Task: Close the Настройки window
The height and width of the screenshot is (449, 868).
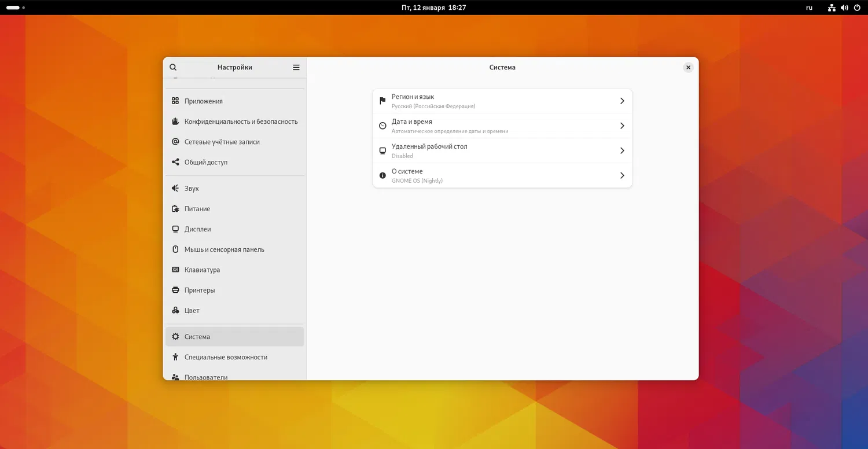Action: click(688, 67)
